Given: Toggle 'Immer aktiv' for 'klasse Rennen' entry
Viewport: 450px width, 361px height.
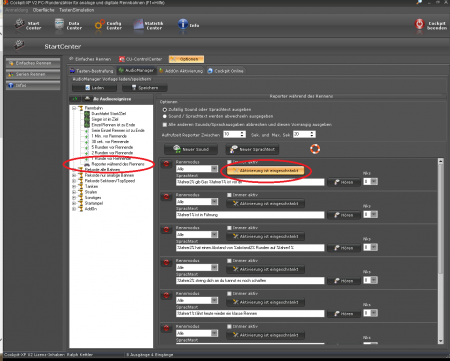Looking at the screenshot, I should tap(229, 294).
